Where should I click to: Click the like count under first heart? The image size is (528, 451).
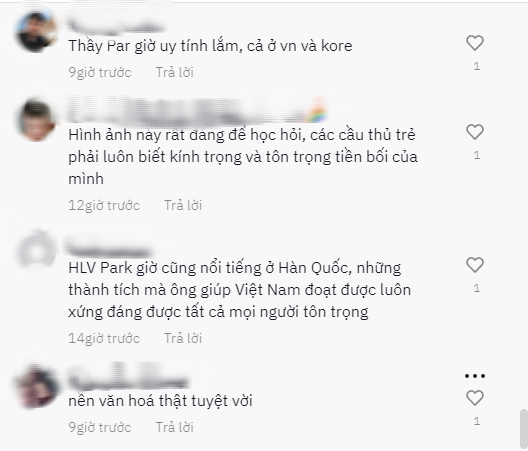point(476,66)
